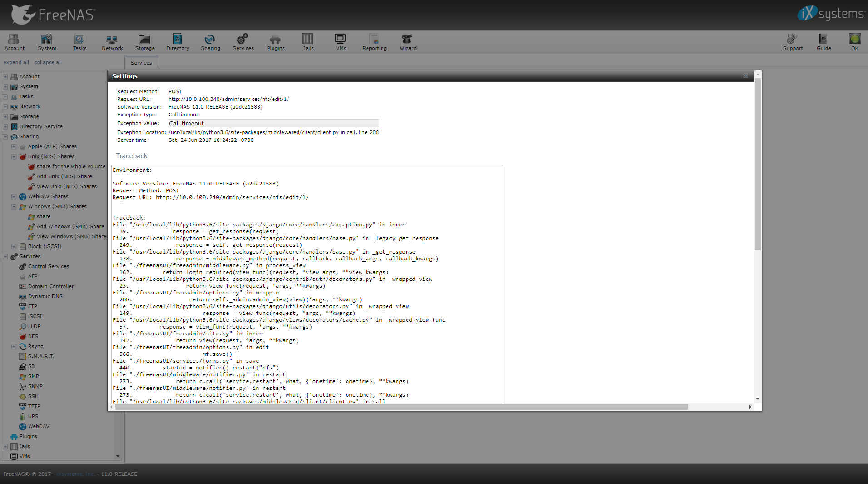
Task: Click the NFS service icon in tree
Action: point(23,336)
